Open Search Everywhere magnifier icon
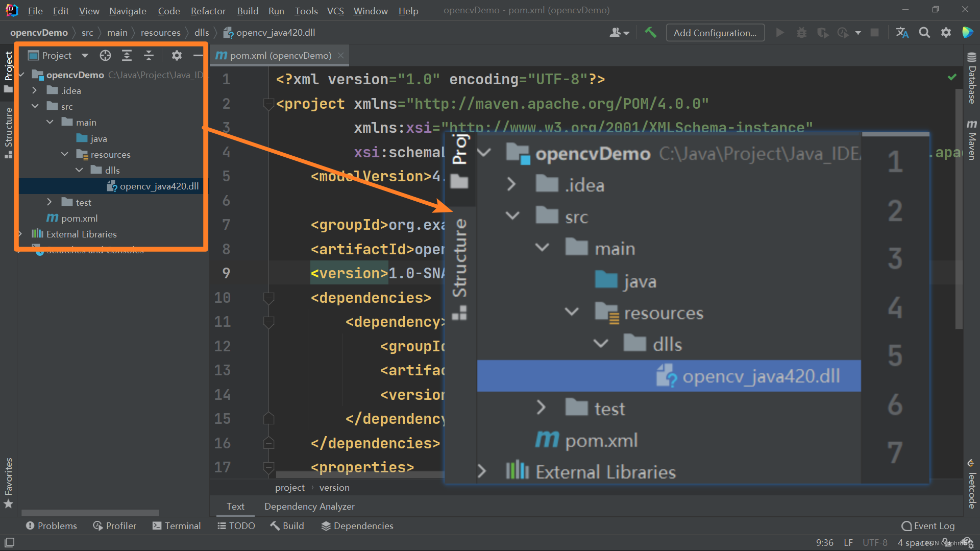980x551 pixels. point(924,33)
